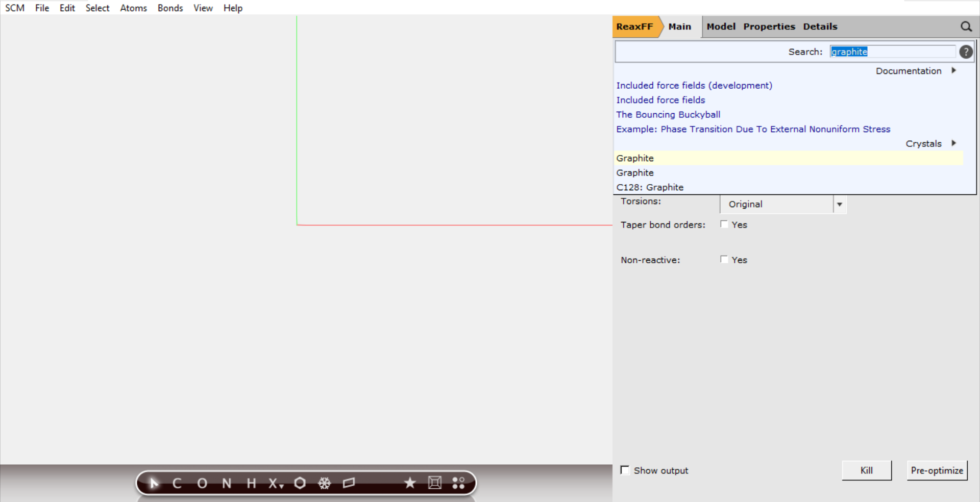Open the crystal builder icon

point(435,484)
